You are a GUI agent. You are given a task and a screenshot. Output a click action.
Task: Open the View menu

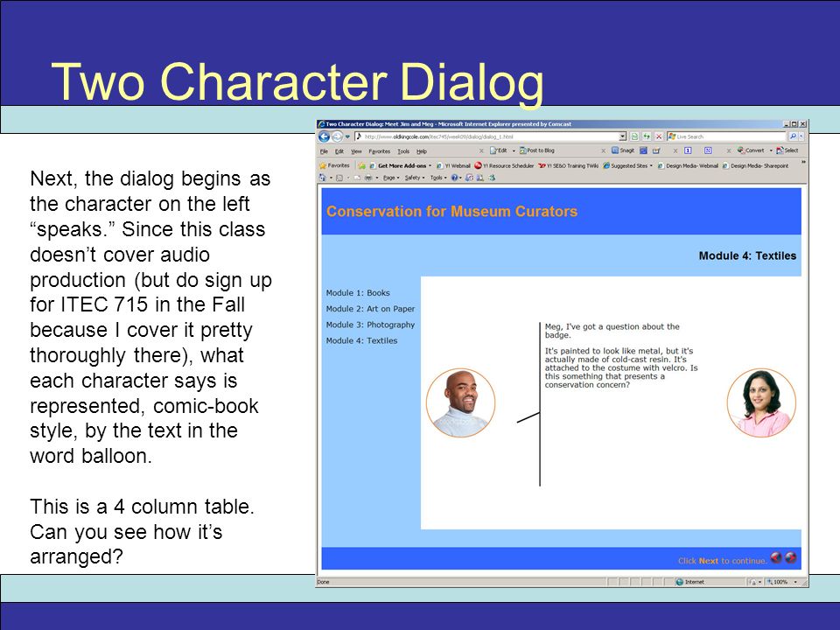356,151
